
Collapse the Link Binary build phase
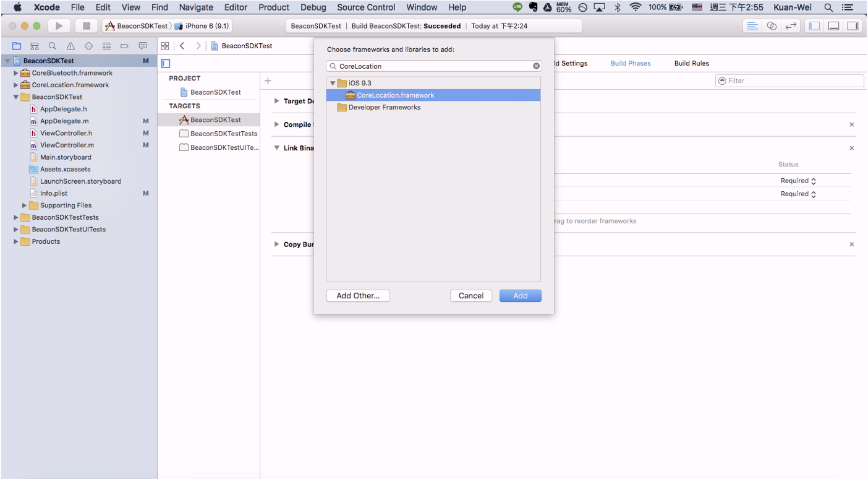(277, 149)
